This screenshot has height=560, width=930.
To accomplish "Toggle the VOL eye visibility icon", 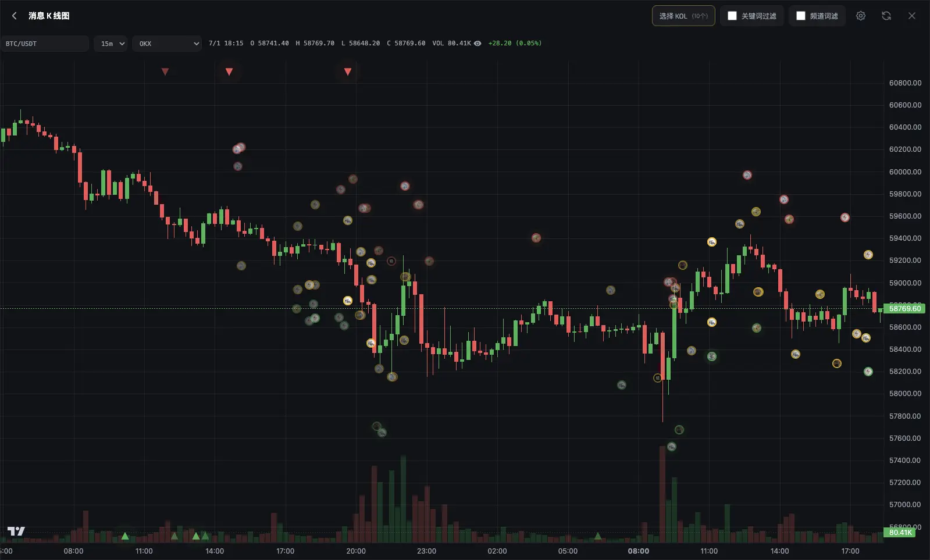I will [478, 44].
